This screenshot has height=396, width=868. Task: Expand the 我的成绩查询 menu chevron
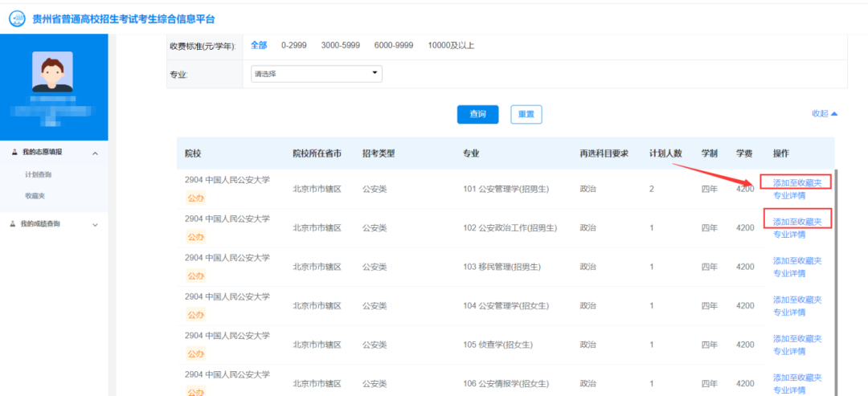[x=95, y=225]
